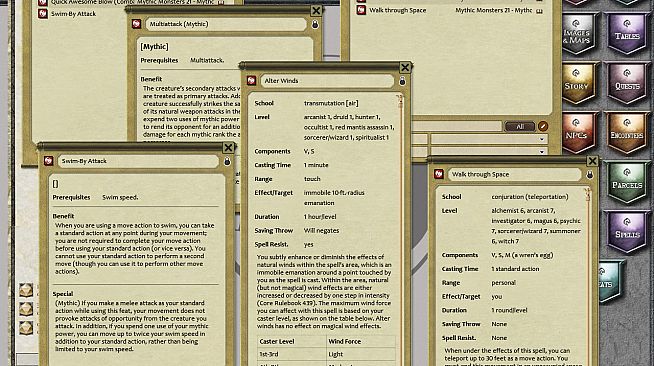Click 'Multiattack.' prerequisite text

[207, 60]
